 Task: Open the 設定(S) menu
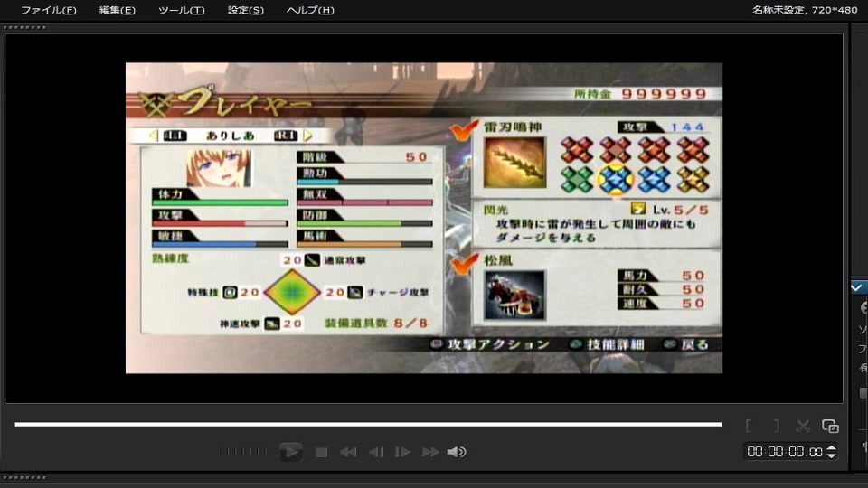[245, 10]
